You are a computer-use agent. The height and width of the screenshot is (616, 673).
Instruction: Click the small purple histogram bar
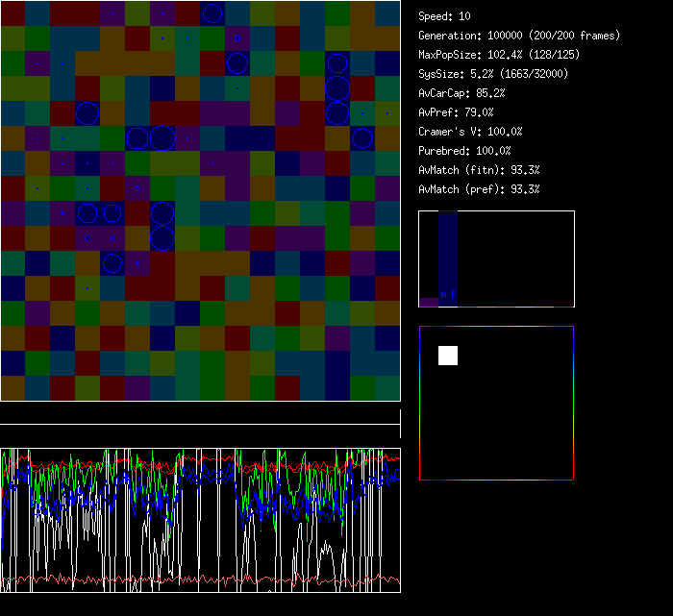click(429, 302)
